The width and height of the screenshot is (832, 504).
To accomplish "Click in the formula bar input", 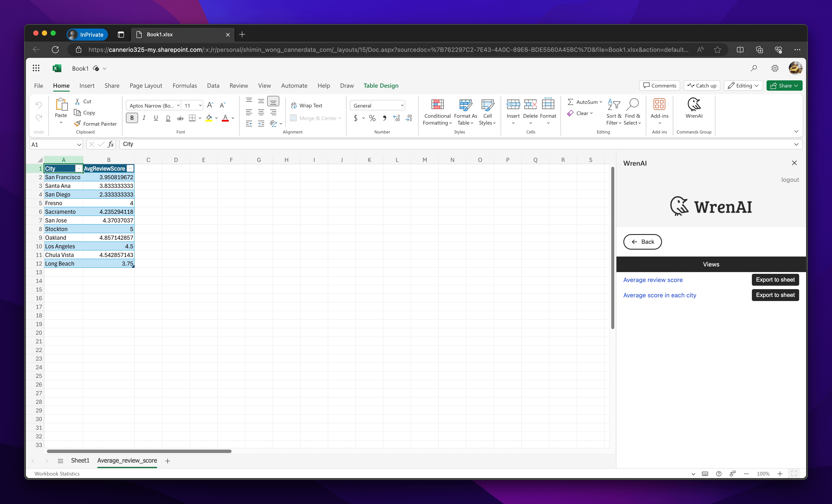I will pos(456,144).
